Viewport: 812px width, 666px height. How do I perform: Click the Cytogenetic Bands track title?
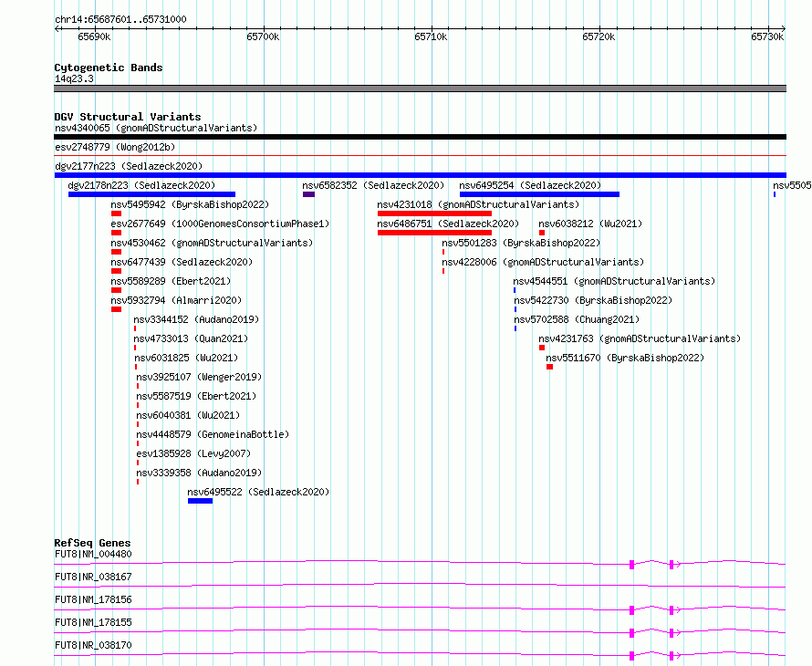(109, 68)
